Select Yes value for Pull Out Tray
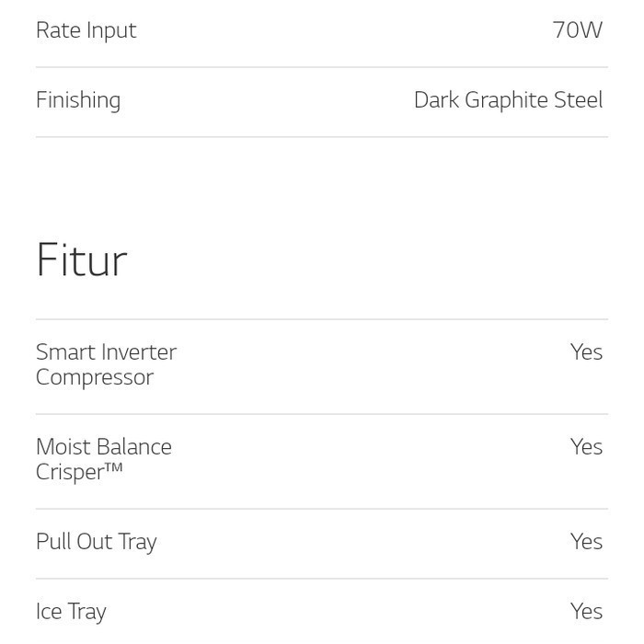The height and width of the screenshot is (644, 644). [x=586, y=542]
